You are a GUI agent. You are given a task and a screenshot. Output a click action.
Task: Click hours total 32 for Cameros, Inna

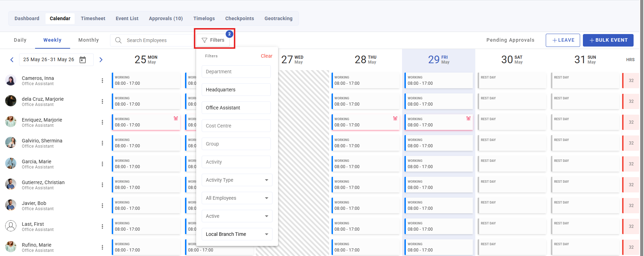631,81
